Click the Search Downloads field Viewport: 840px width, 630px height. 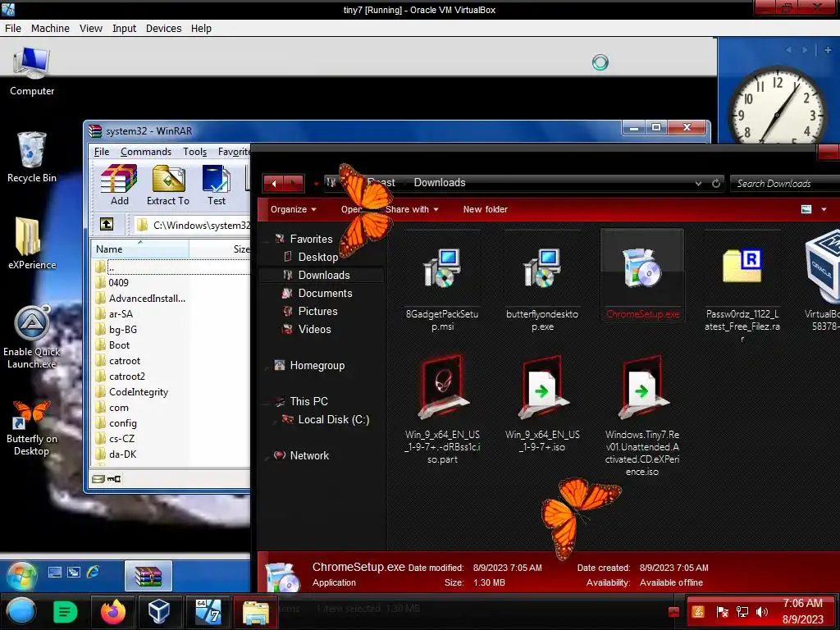click(x=785, y=184)
